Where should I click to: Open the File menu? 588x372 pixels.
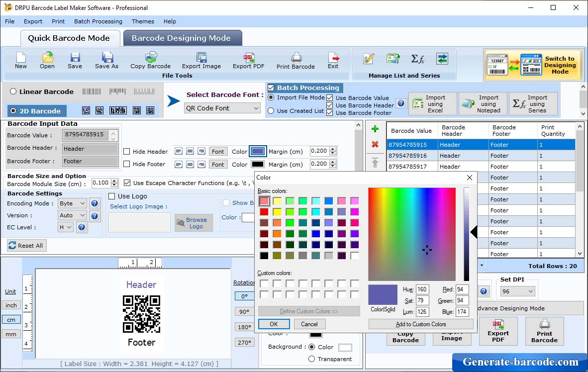pos(10,21)
